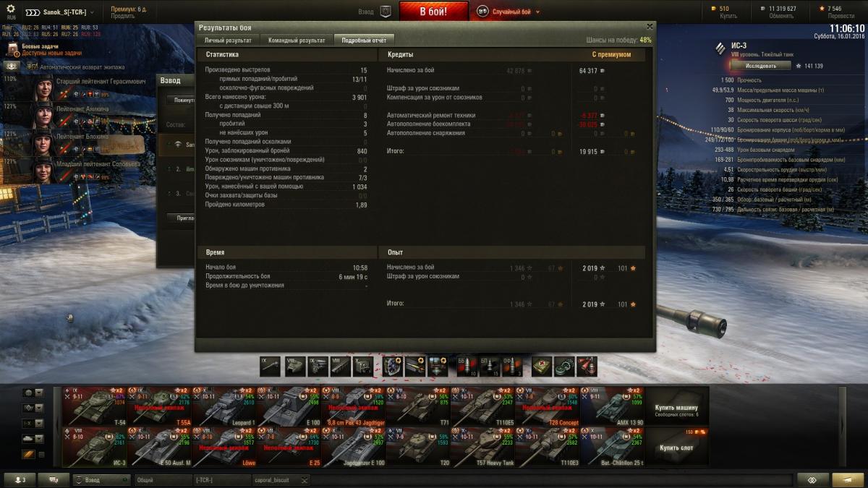The image size is (868, 488).
Task: Select the first aid kit consumable
Action: tap(542, 367)
